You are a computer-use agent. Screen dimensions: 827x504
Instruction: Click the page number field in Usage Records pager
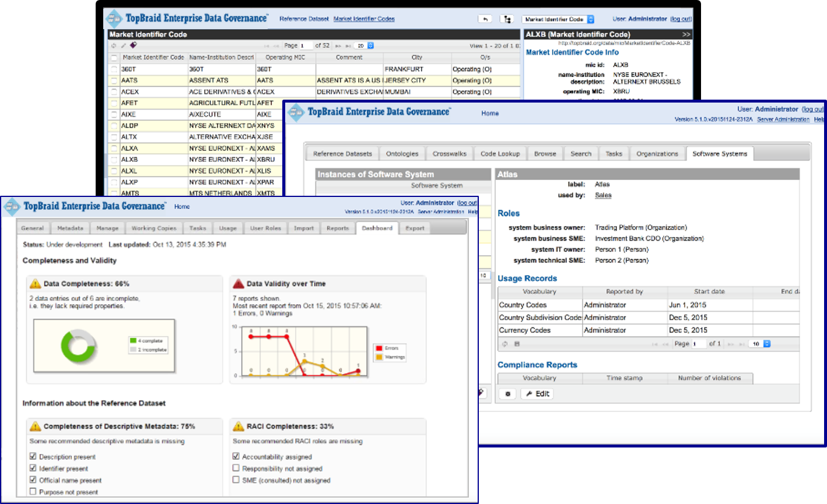point(699,344)
